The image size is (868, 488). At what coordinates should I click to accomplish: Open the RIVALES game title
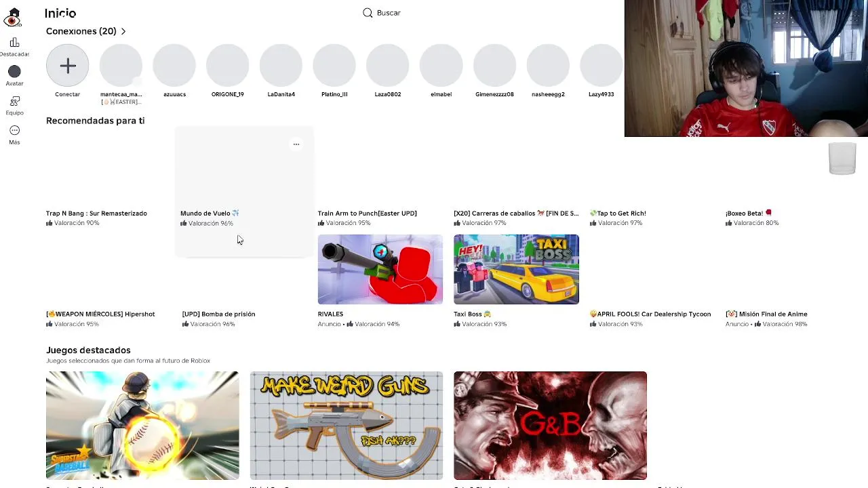(x=330, y=314)
